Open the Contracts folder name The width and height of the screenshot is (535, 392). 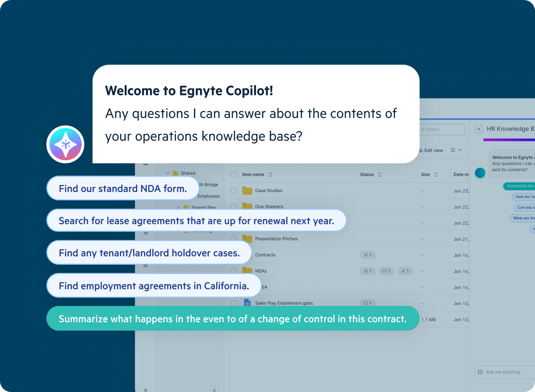[265, 255]
